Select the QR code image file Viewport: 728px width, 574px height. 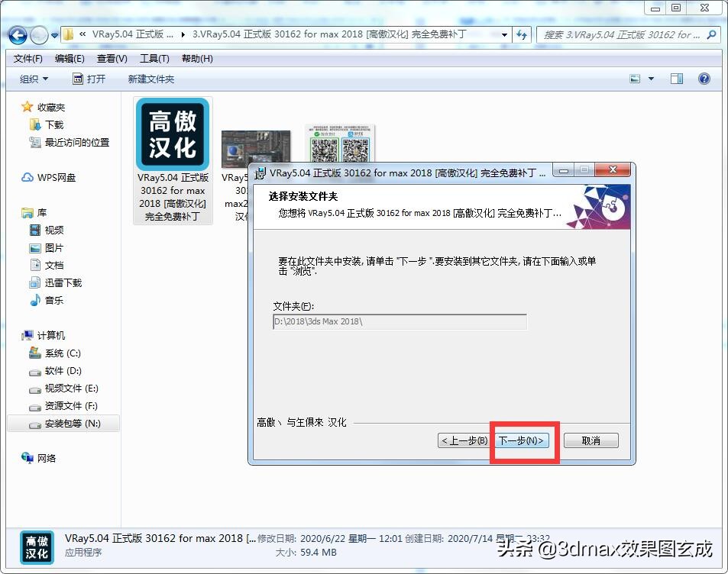pos(340,143)
